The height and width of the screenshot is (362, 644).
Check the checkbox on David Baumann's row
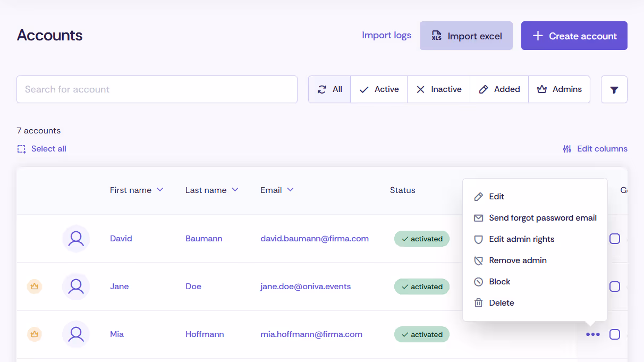(x=615, y=239)
